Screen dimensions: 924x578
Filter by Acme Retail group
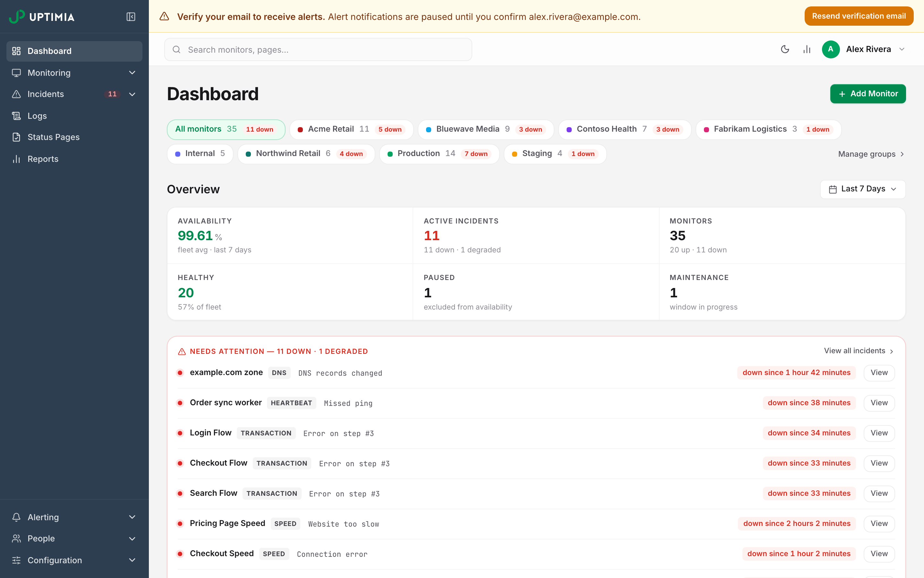[351, 130]
